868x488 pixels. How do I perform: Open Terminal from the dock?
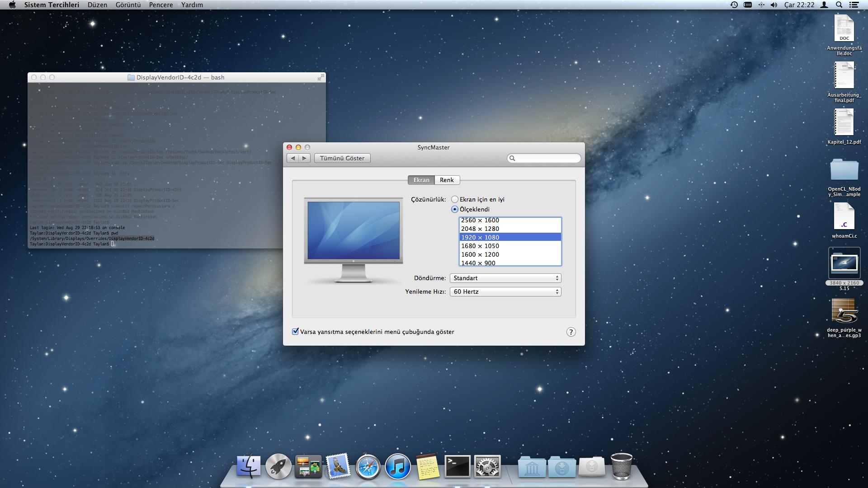(x=458, y=466)
